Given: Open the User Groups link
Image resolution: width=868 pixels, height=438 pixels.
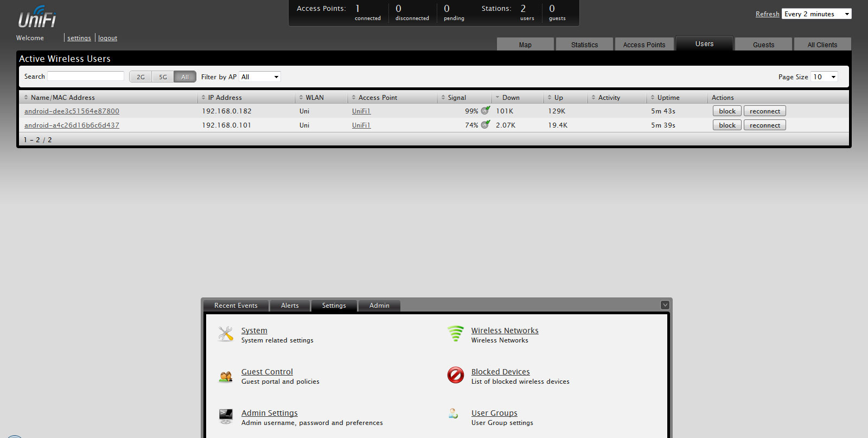Looking at the screenshot, I should (494, 413).
